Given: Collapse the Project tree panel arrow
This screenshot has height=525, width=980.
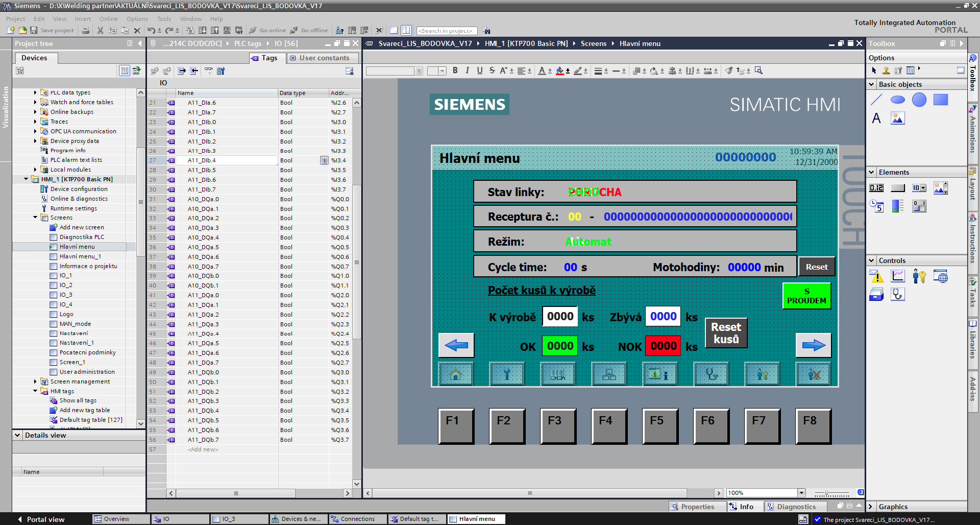Looking at the screenshot, I should tap(140, 43).
